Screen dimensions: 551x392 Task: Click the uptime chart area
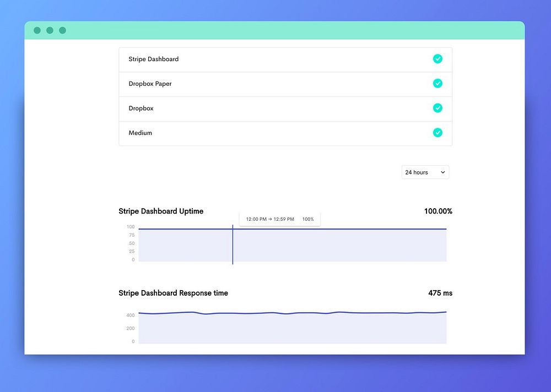coord(293,244)
